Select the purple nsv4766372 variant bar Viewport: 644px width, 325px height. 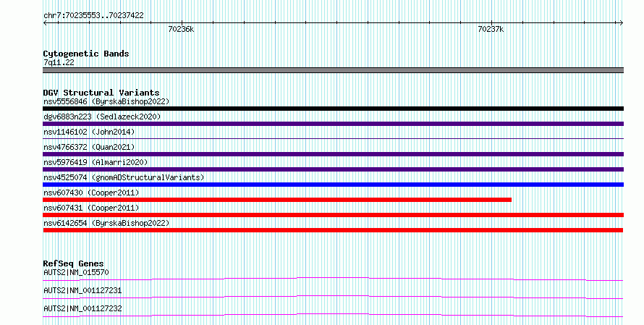pyautogui.click(x=333, y=154)
